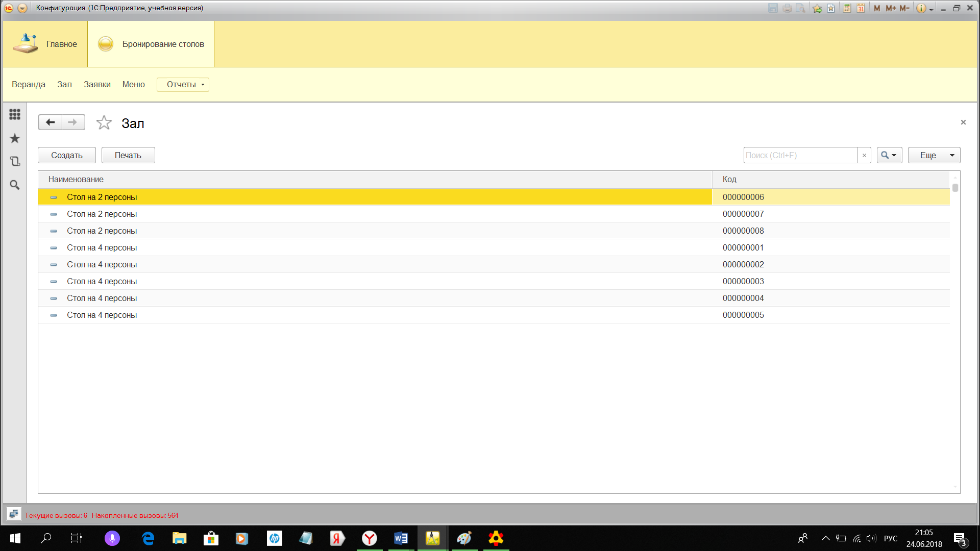Switch to Бронирование столов section
This screenshot has height=551, width=980.
[151, 44]
